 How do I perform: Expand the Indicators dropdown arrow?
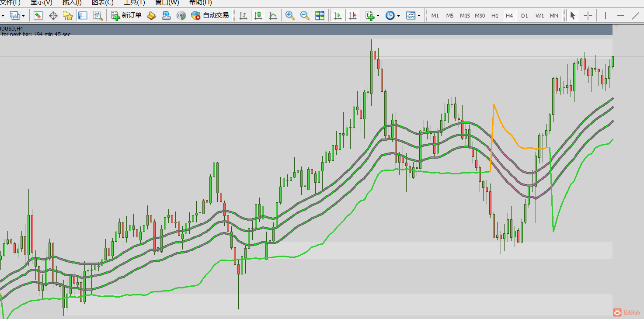[378, 16]
